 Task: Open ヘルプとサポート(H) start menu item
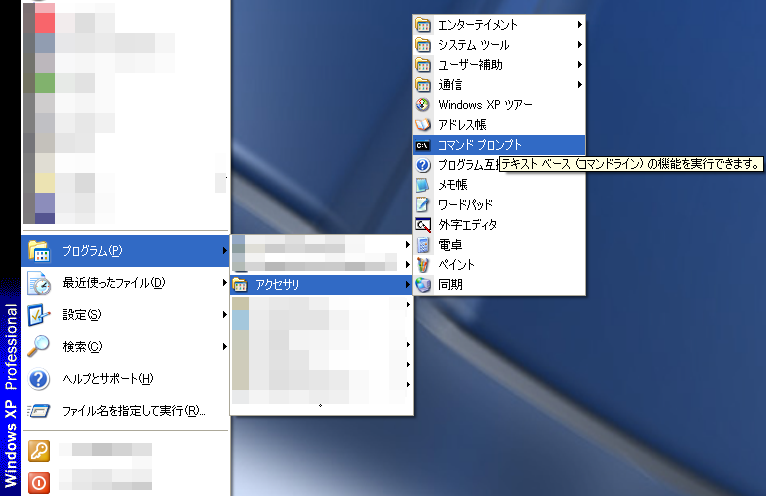pos(126,379)
